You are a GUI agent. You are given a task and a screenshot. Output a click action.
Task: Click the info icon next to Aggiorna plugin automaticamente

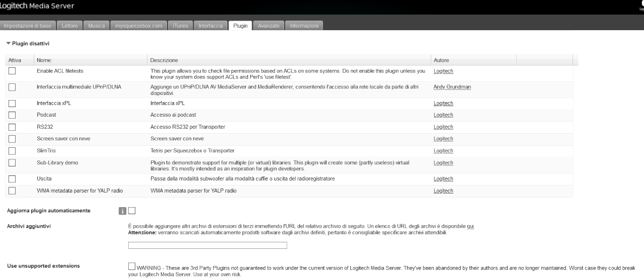point(122,211)
